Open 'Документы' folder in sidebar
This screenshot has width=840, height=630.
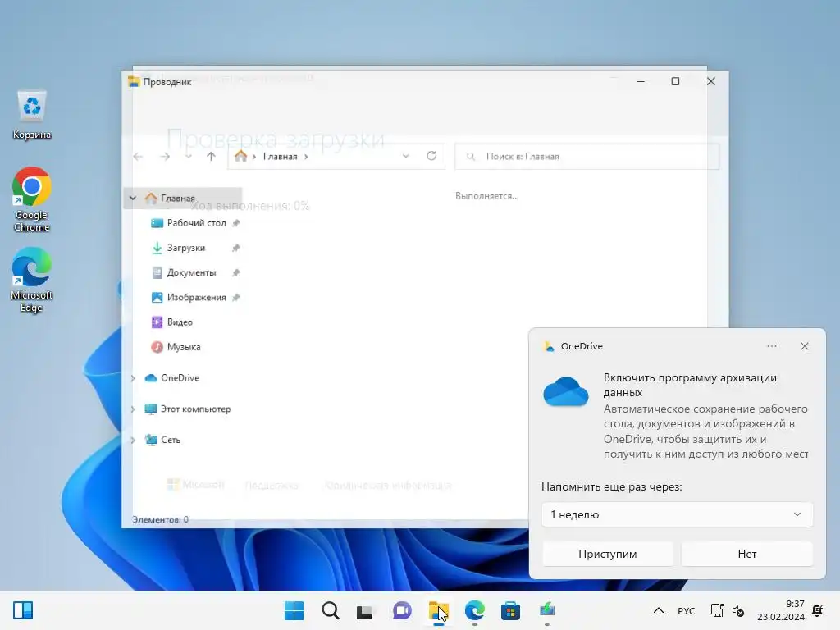point(191,272)
